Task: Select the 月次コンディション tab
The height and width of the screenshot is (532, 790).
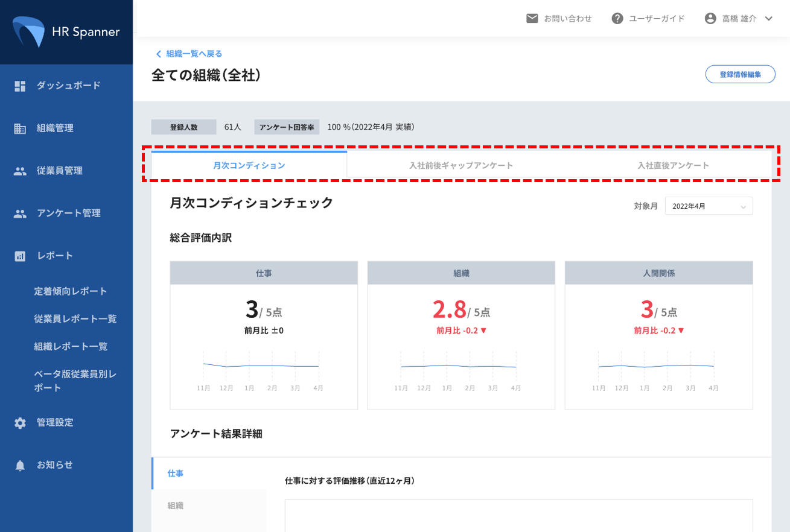Action: pos(249,165)
